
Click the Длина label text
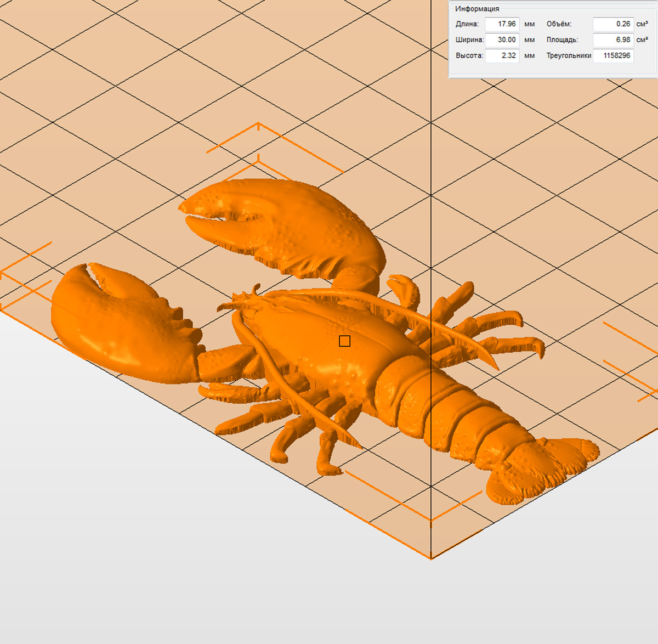point(467,24)
